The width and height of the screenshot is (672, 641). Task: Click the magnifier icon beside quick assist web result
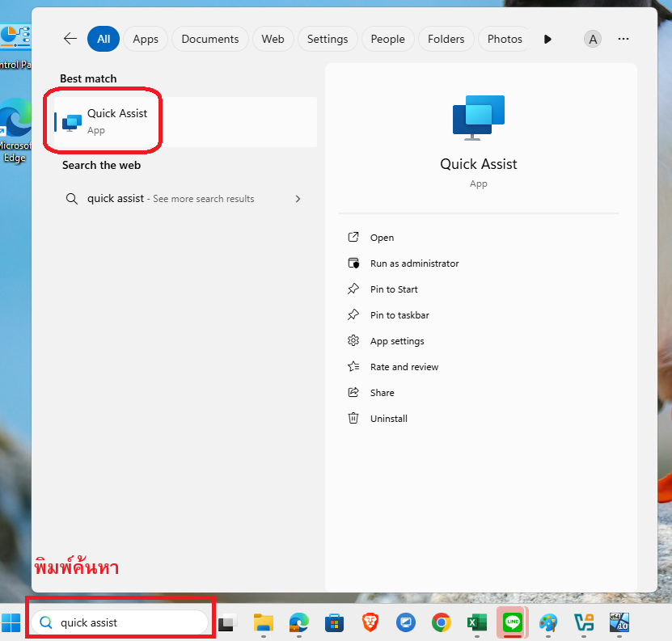pyautogui.click(x=72, y=199)
